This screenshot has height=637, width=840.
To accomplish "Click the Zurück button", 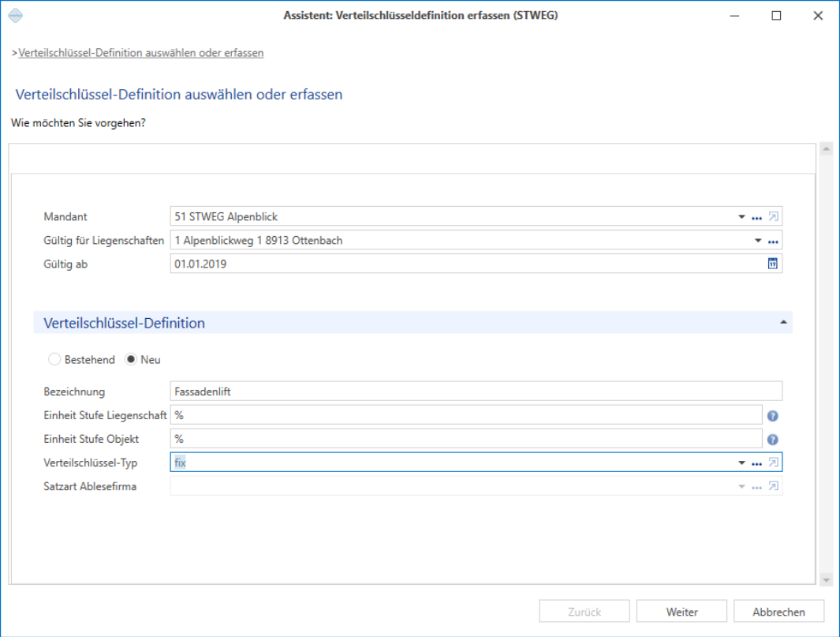I will [x=584, y=611].
